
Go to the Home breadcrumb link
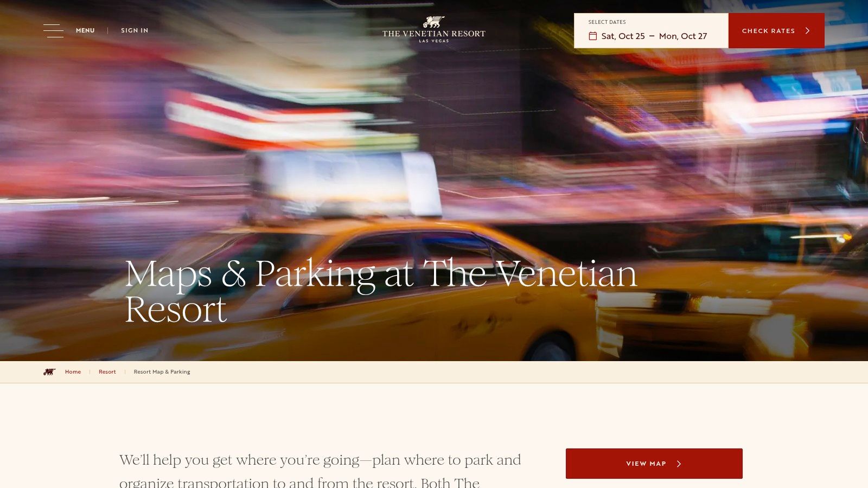pos(73,372)
